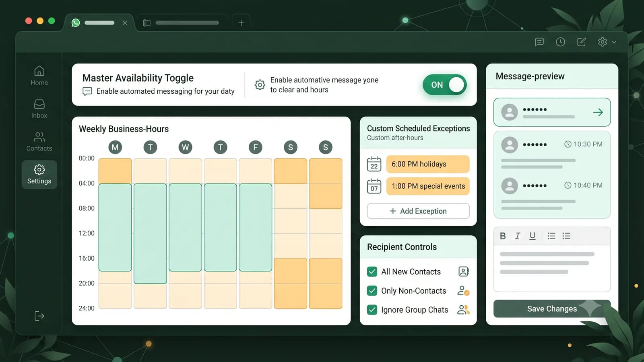Click Friday's green business-hours block
Viewport: 644px width, 362px height.
coord(255,227)
